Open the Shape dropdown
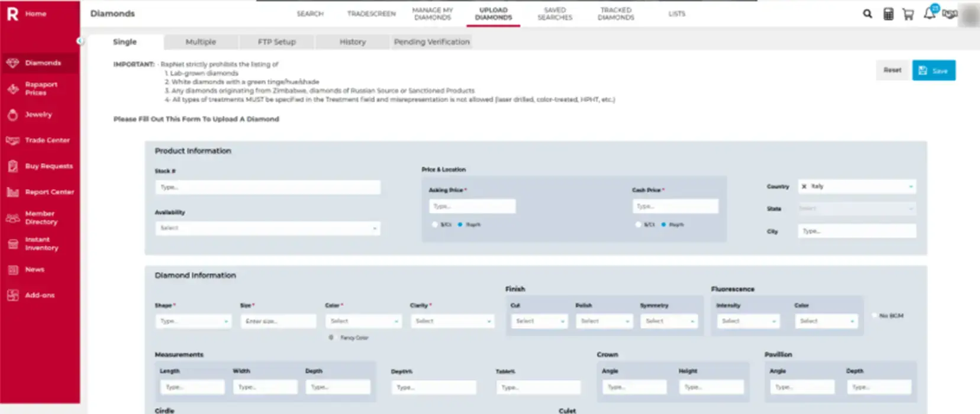 pos(193,321)
